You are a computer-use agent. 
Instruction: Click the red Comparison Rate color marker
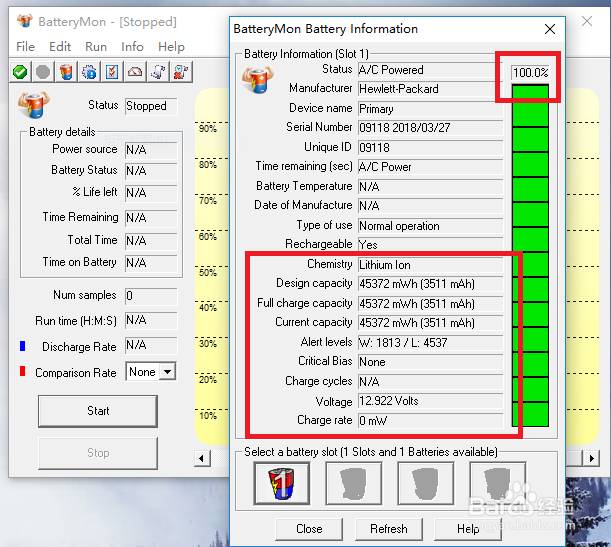pos(23,371)
